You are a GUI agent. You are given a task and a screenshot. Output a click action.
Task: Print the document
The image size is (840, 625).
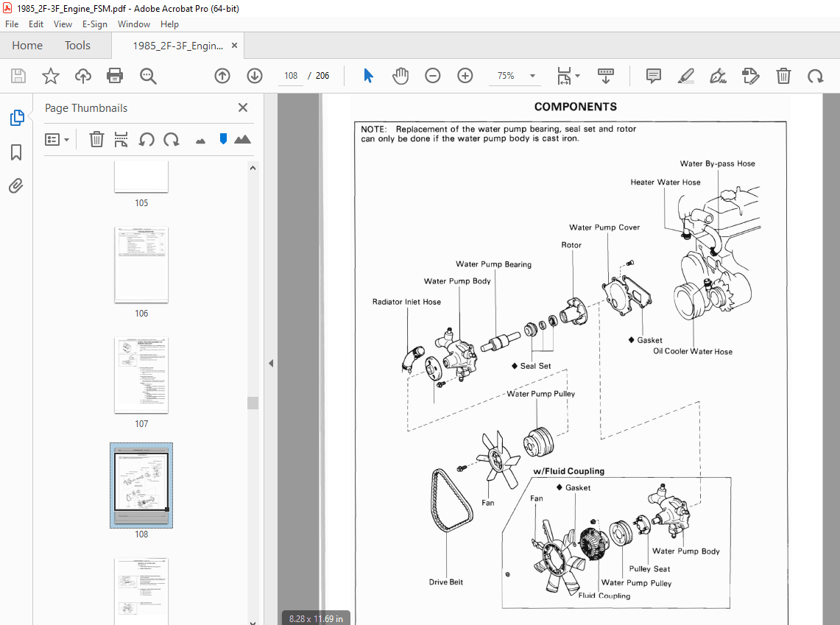(x=116, y=75)
